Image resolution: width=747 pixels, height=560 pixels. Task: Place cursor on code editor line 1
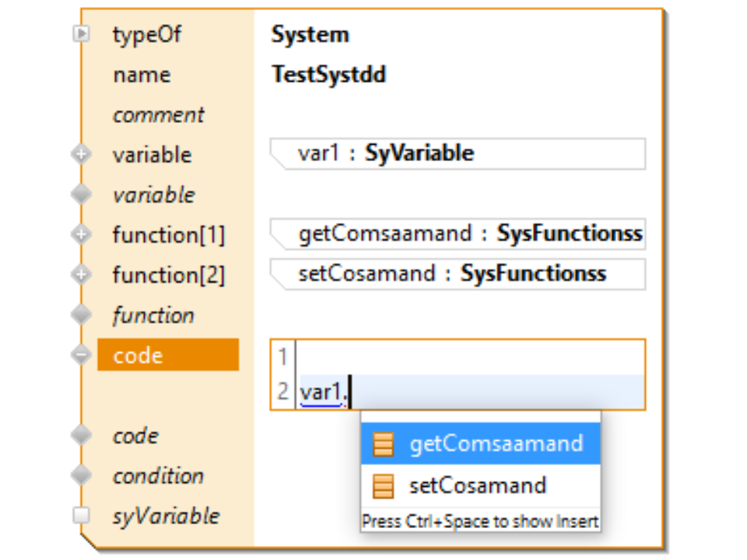tap(467, 358)
